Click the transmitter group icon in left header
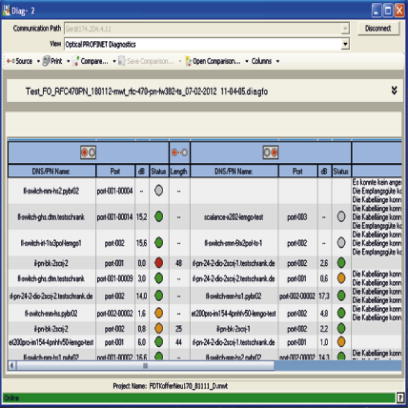The image size is (408, 408). pos(88,152)
